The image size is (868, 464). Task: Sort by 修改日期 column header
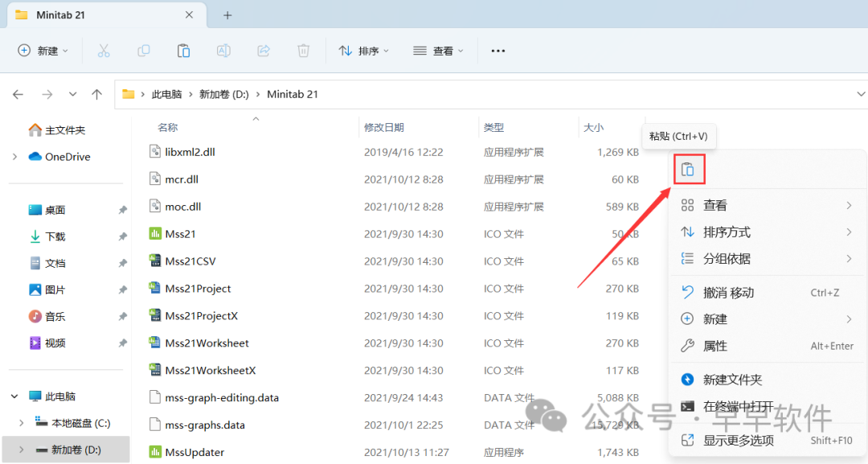coord(384,127)
